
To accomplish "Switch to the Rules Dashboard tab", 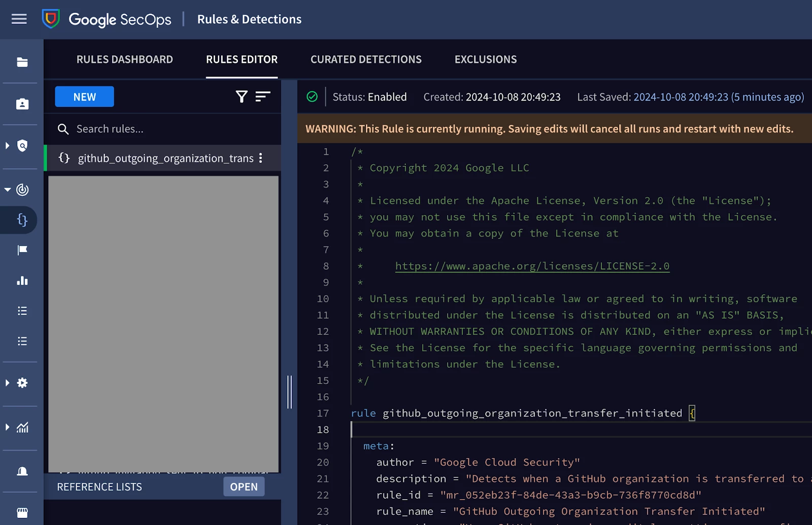I will point(124,59).
